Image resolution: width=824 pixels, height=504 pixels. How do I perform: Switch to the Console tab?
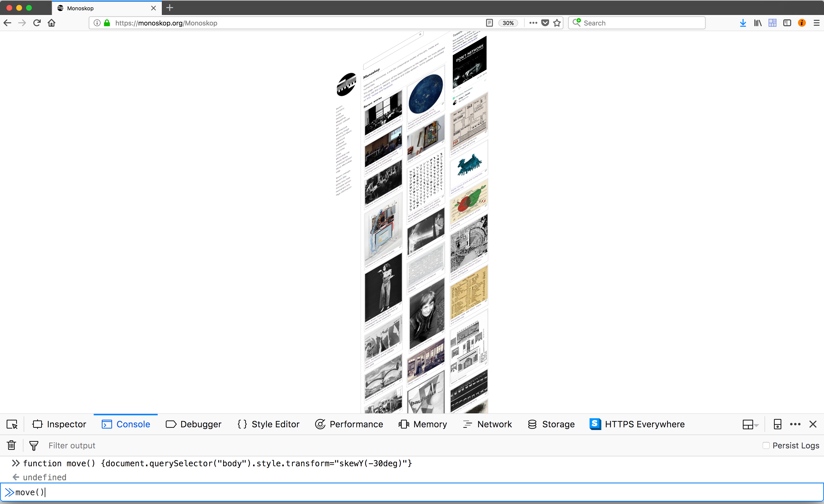point(126,424)
